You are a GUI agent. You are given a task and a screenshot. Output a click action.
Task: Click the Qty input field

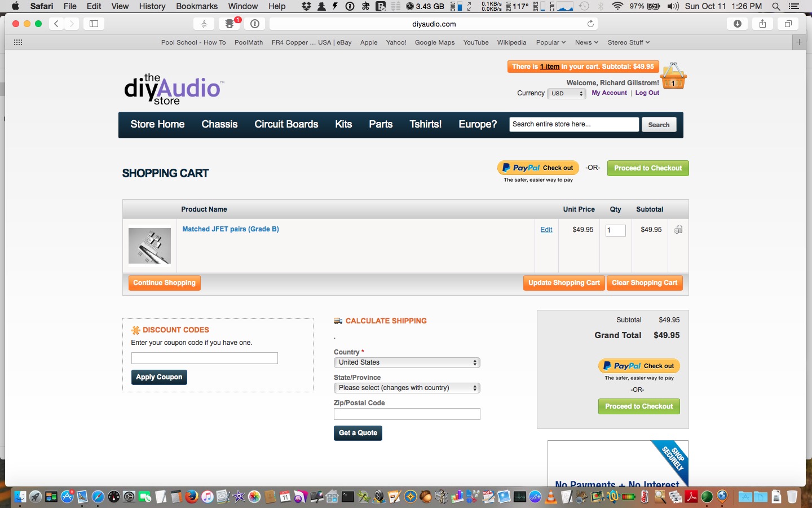(616, 230)
